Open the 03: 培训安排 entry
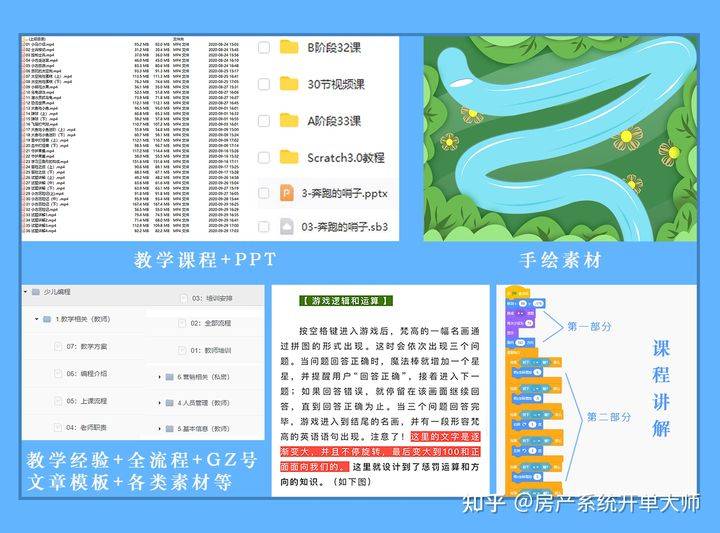 tap(212, 298)
